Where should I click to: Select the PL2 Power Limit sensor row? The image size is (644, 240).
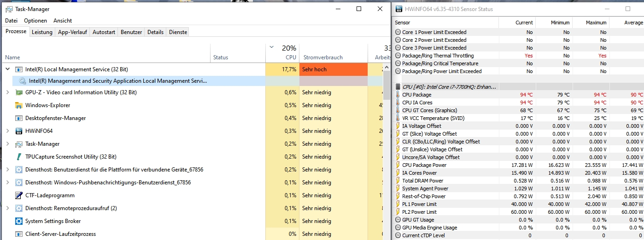click(x=518, y=212)
